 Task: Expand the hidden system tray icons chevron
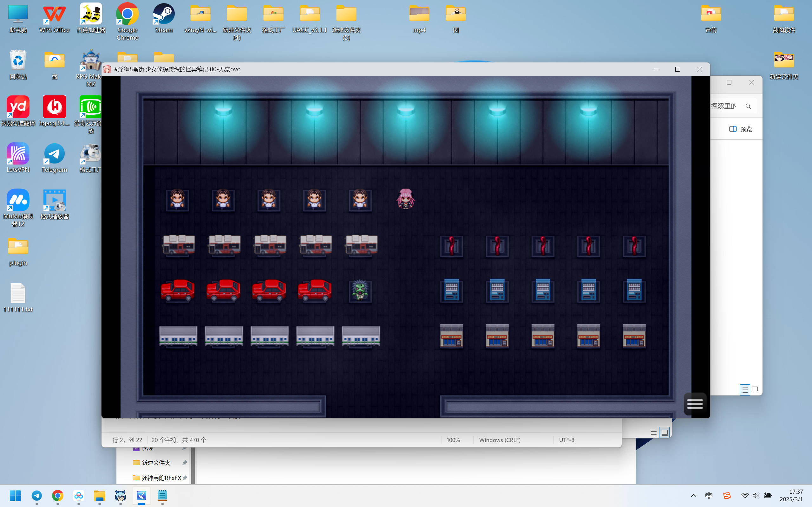694,496
